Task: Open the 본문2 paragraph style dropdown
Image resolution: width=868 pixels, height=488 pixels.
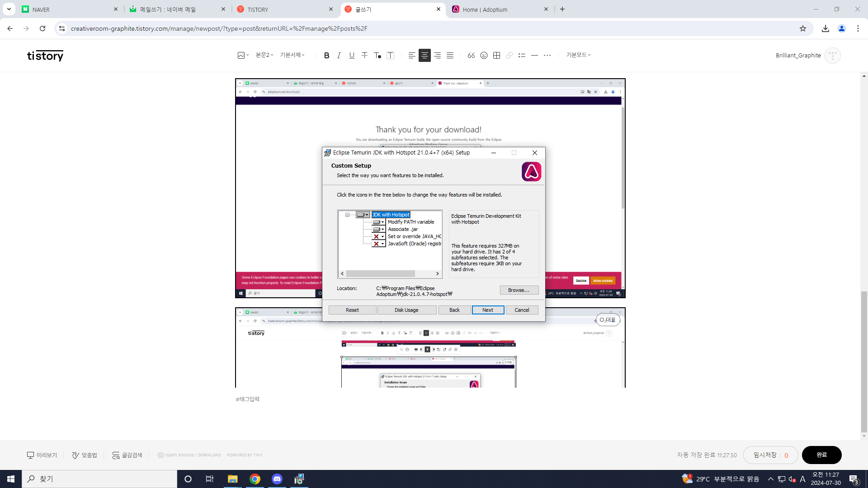Action: 264,55
